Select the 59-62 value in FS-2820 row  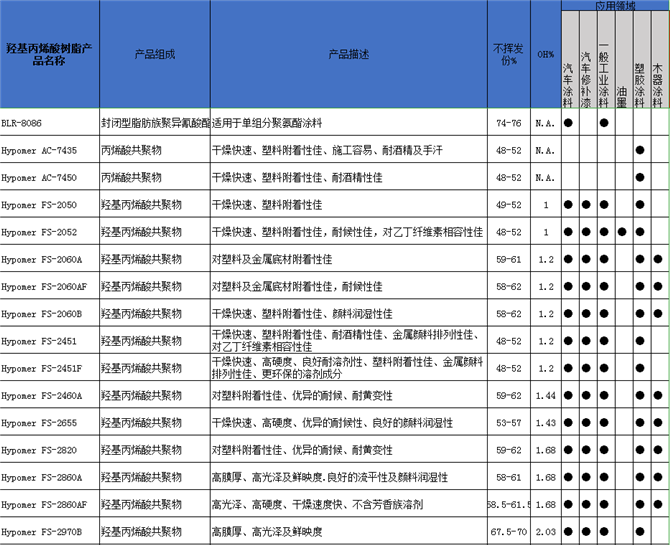[508, 450]
